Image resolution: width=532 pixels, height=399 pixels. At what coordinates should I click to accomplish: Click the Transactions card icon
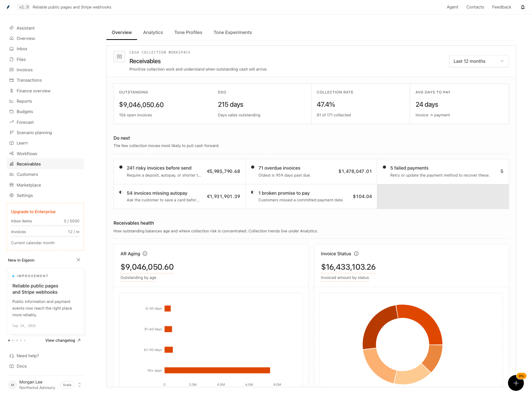pyautogui.click(x=11, y=80)
